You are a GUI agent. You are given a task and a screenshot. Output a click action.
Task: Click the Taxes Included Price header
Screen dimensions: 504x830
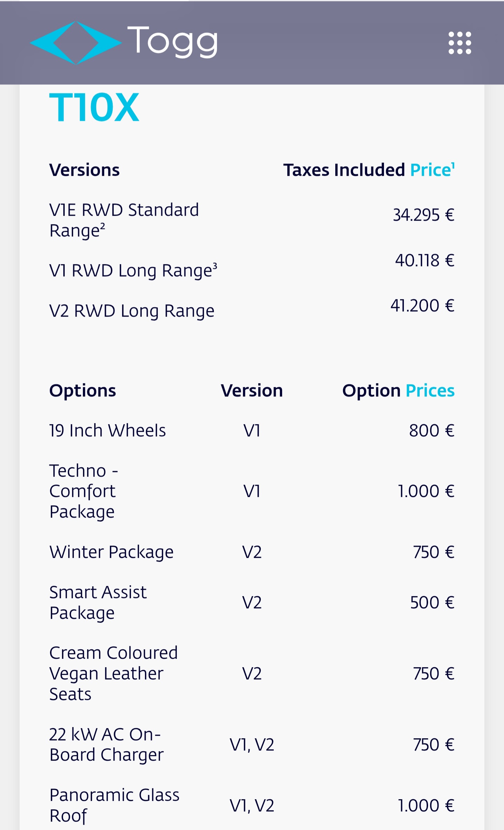(369, 170)
